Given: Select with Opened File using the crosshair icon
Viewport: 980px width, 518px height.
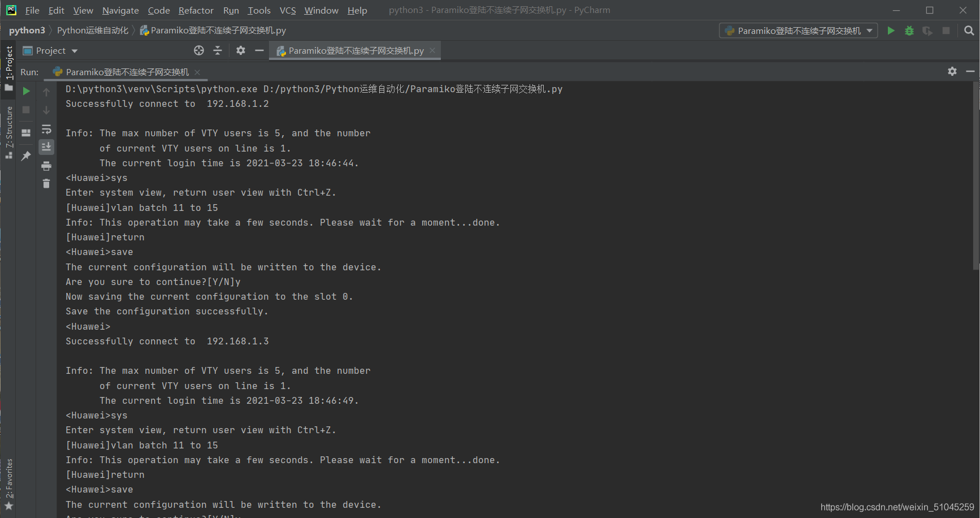Looking at the screenshot, I should click(x=199, y=50).
